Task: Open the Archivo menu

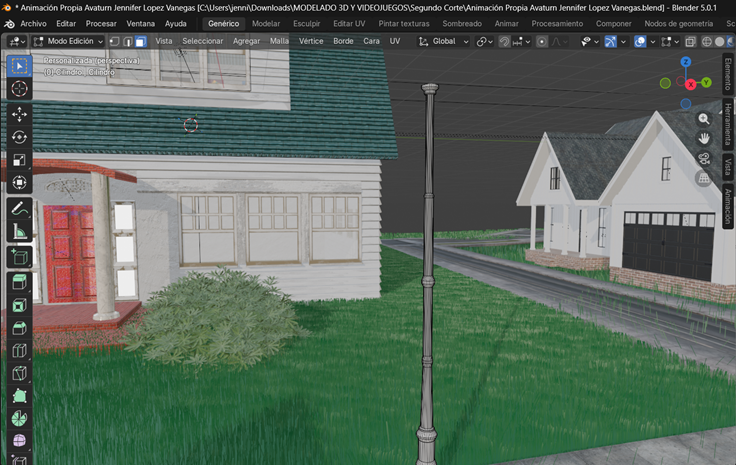Action: [34, 23]
